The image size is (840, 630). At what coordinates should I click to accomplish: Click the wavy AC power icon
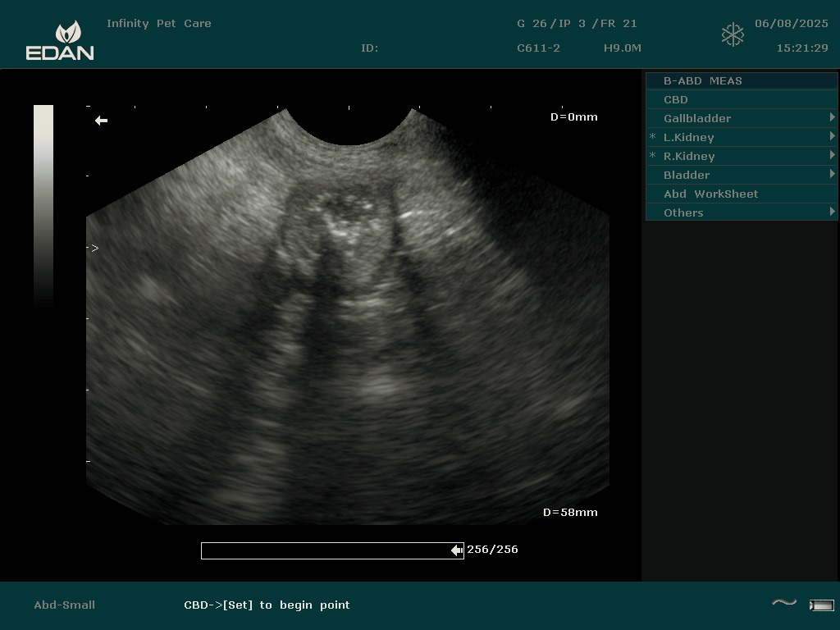[784, 604]
